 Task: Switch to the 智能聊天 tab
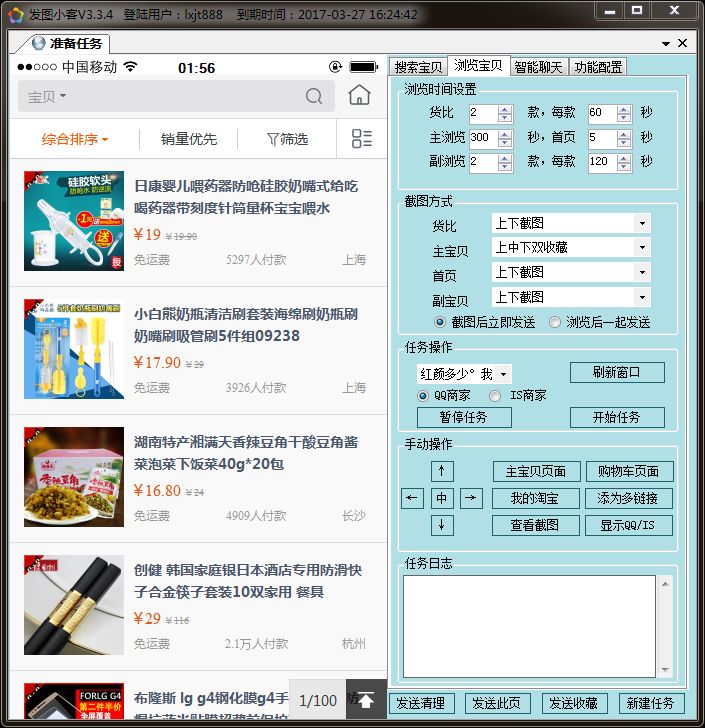pyautogui.click(x=539, y=67)
